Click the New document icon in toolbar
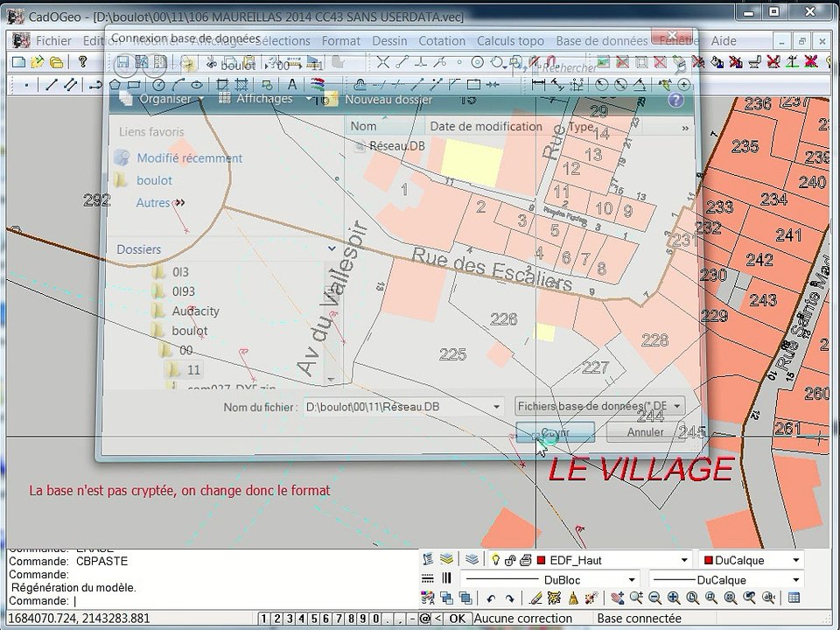The image size is (840, 630). 18,62
